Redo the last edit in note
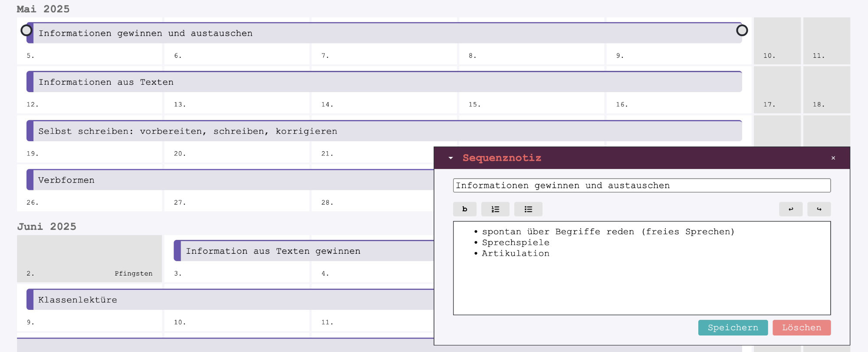The width and height of the screenshot is (868, 352). pos(819,209)
